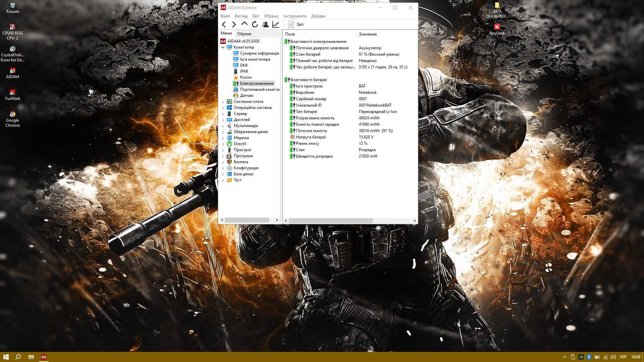Click the tree pane horizontal scrollbar
This screenshot has height=362, width=644.
point(247,220)
